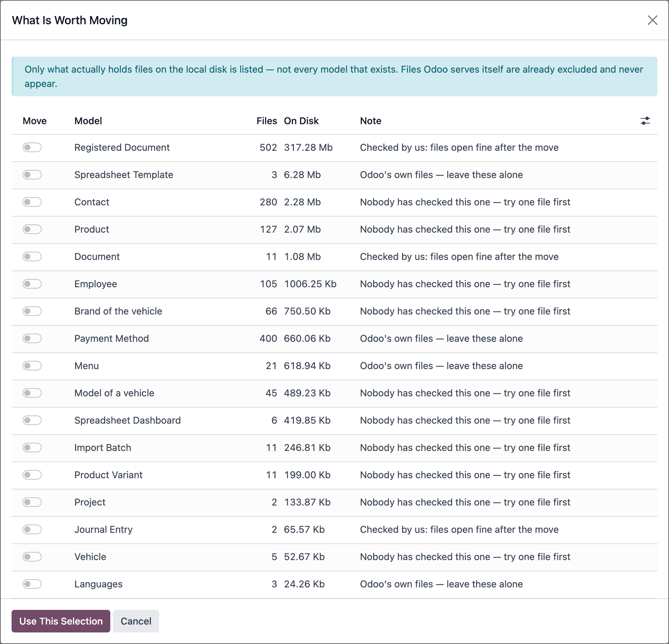Cancel the selection dialog
The image size is (669, 644).
(136, 621)
